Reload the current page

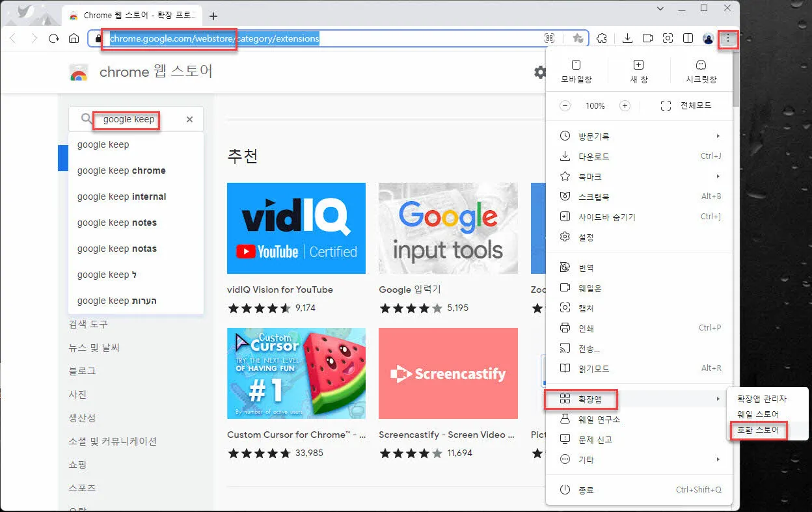coord(54,38)
